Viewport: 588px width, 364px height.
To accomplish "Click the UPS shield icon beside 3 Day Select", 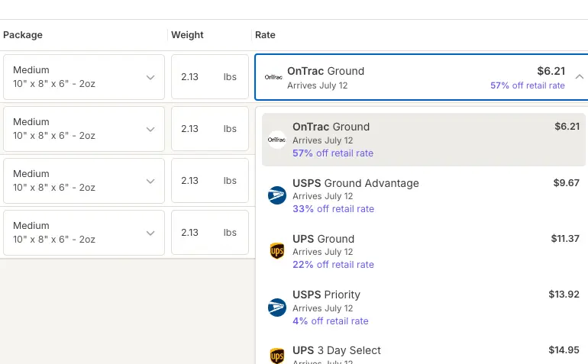I will [x=277, y=356].
